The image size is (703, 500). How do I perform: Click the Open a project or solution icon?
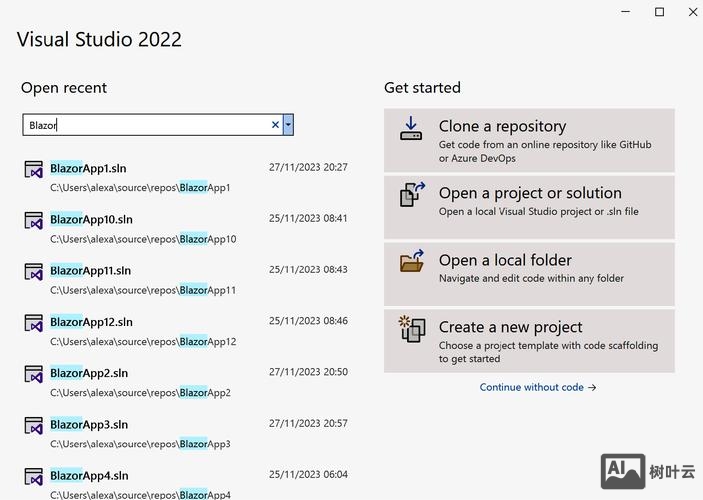(412, 194)
